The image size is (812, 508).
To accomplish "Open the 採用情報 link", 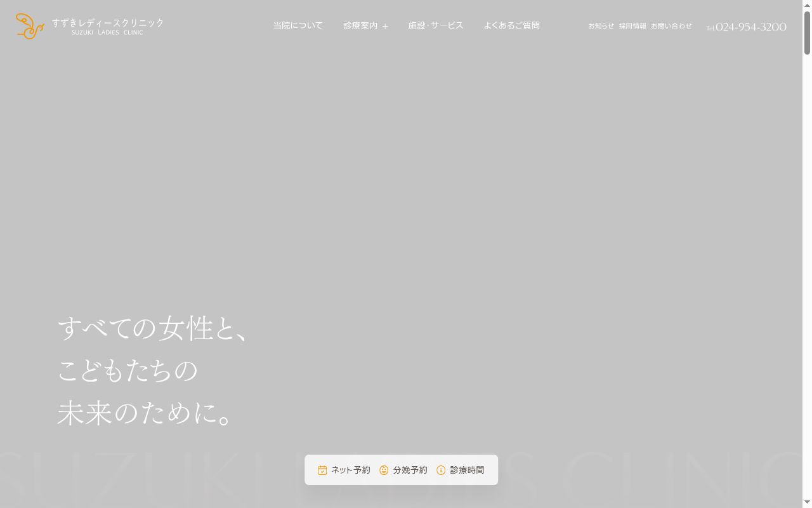I will [x=632, y=26].
